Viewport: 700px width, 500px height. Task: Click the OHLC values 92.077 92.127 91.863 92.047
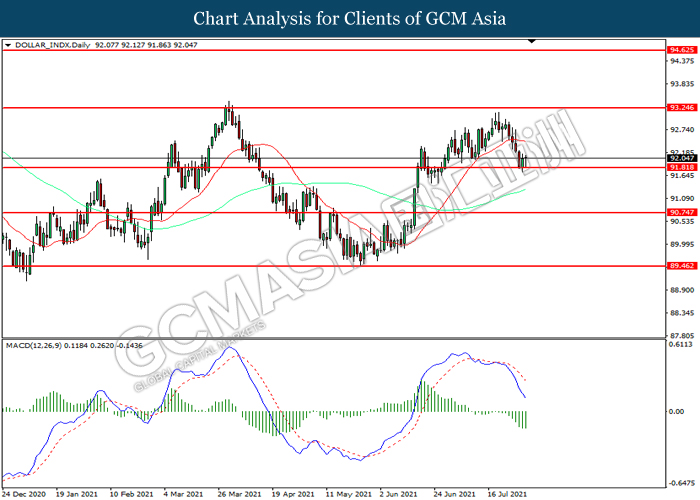click(146, 45)
